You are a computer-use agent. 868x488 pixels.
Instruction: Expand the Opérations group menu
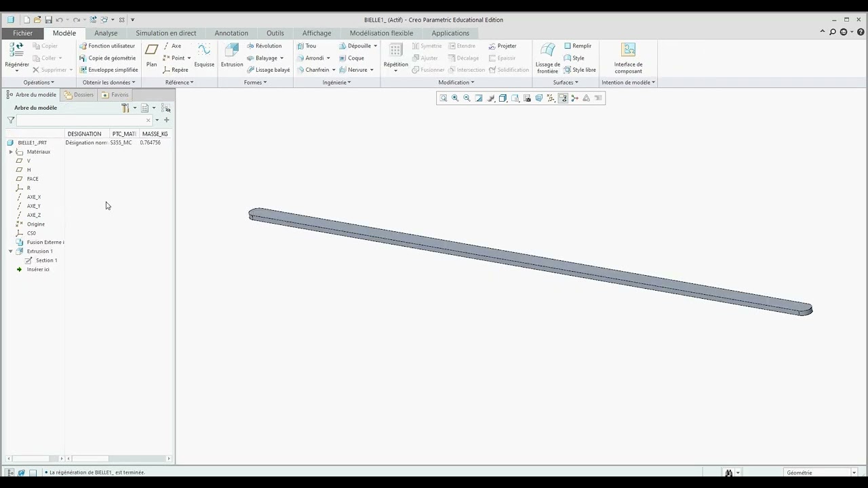39,83
